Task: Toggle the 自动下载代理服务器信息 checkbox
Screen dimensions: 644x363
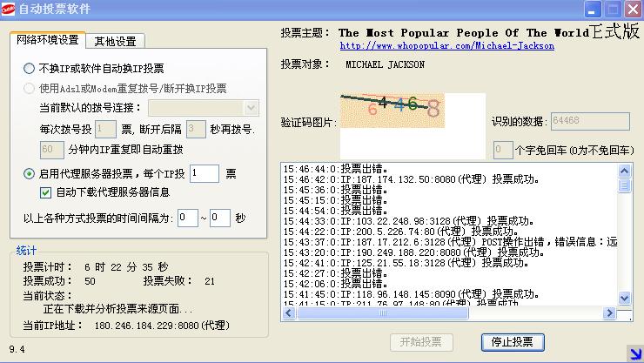Action: (x=45, y=192)
